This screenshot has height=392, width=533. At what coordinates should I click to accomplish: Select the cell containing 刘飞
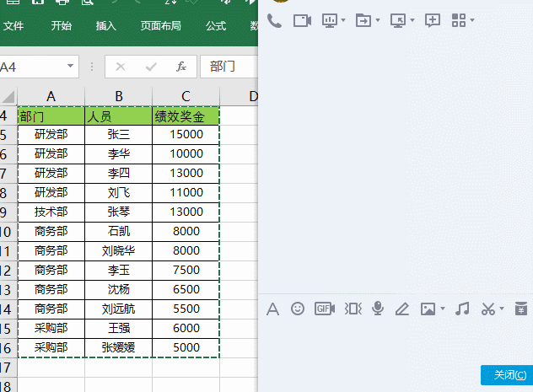coord(119,193)
